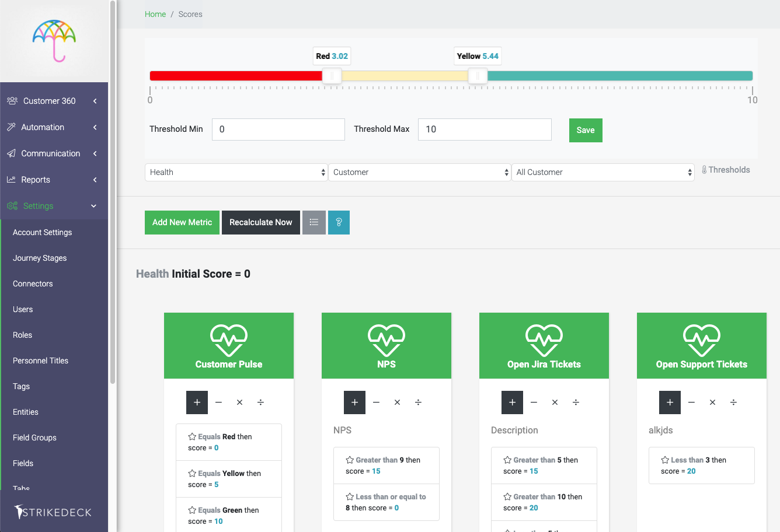Click the Strikedeck umbrella logo
The width and height of the screenshot is (780, 532).
[x=54, y=41]
